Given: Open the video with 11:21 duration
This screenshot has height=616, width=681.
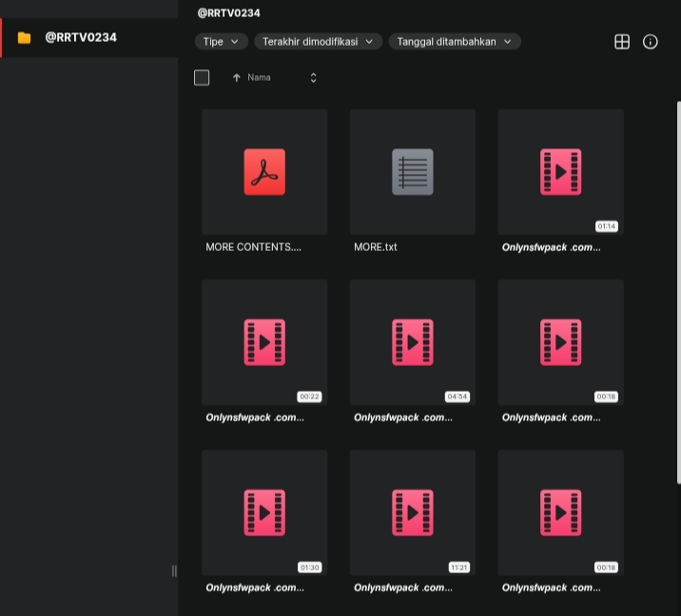Looking at the screenshot, I should [413, 512].
